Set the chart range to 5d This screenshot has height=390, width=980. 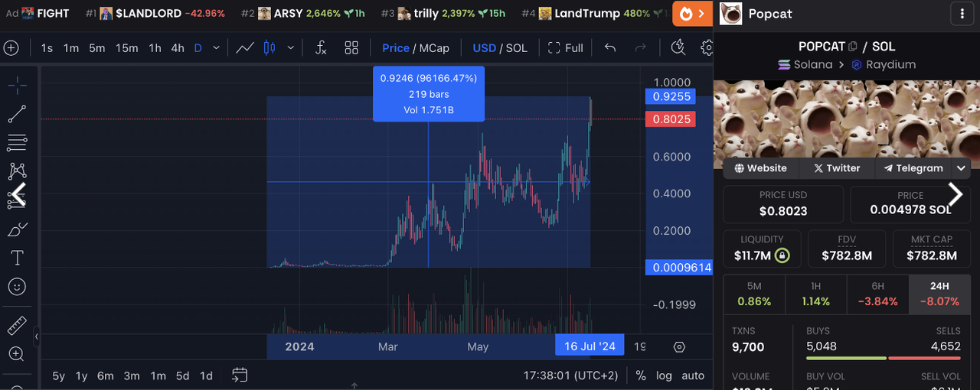182,376
